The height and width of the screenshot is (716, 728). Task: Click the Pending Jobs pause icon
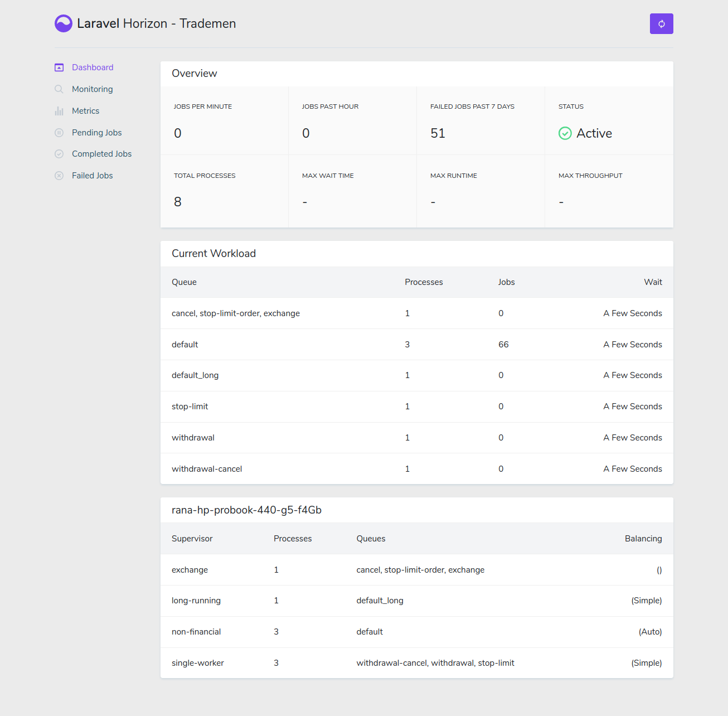pyautogui.click(x=59, y=133)
